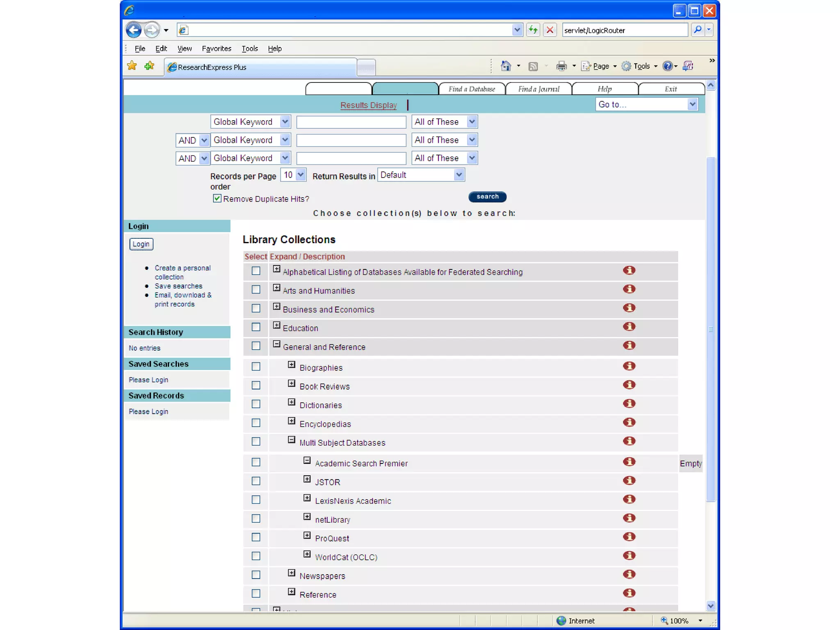
Task: Open the Records per Page dropdown
Action: coord(293,175)
